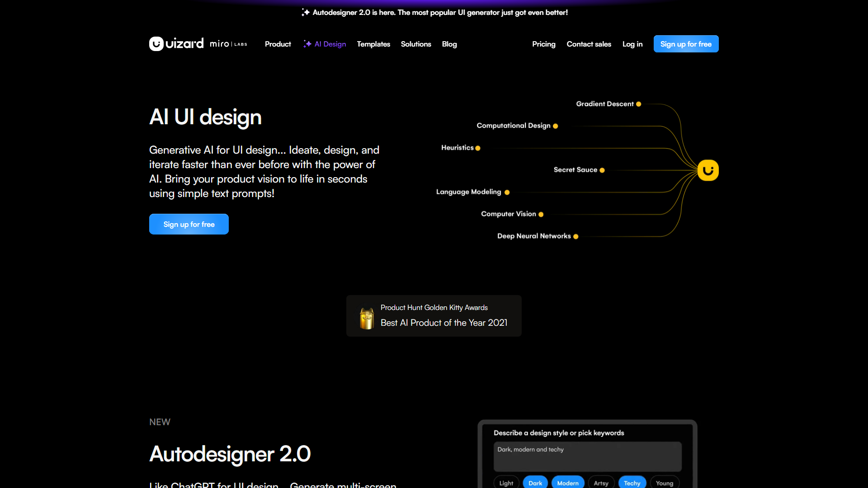
Task: Click the Autodesigner 2.0 announcement banner text
Action: pyautogui.click(x=440, y=13)
